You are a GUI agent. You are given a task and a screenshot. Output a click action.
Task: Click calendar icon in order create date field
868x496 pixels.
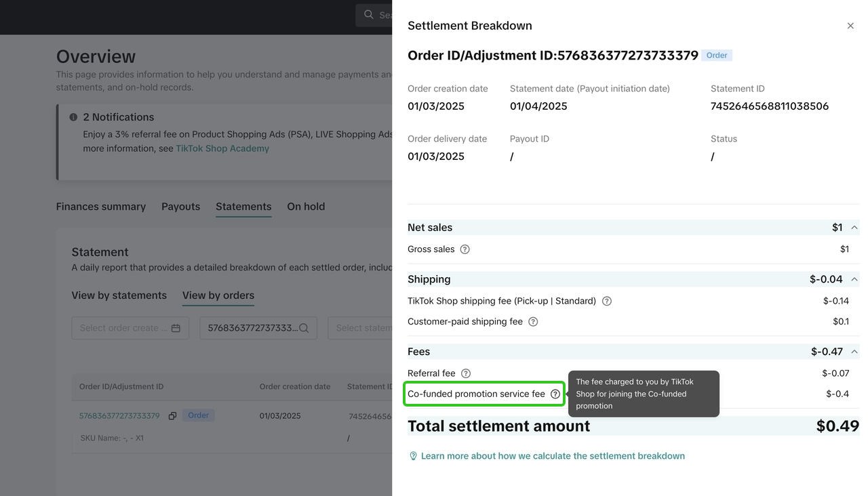coord(176,328)
